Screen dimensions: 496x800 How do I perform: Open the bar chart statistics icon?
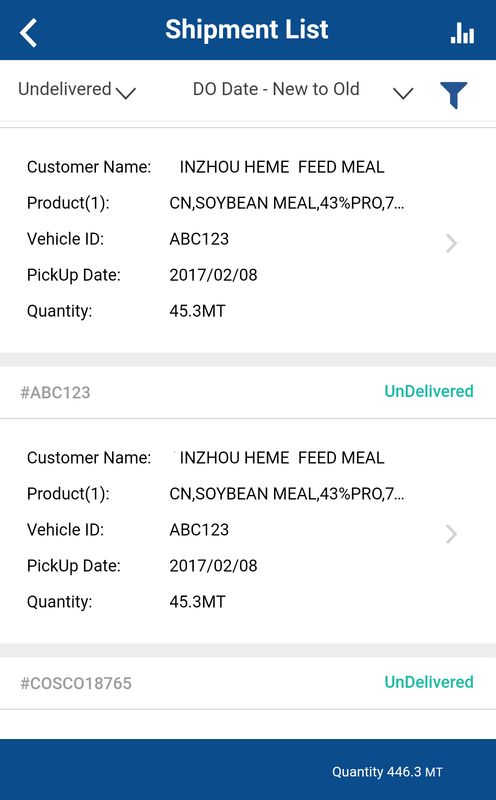(462, 33)
